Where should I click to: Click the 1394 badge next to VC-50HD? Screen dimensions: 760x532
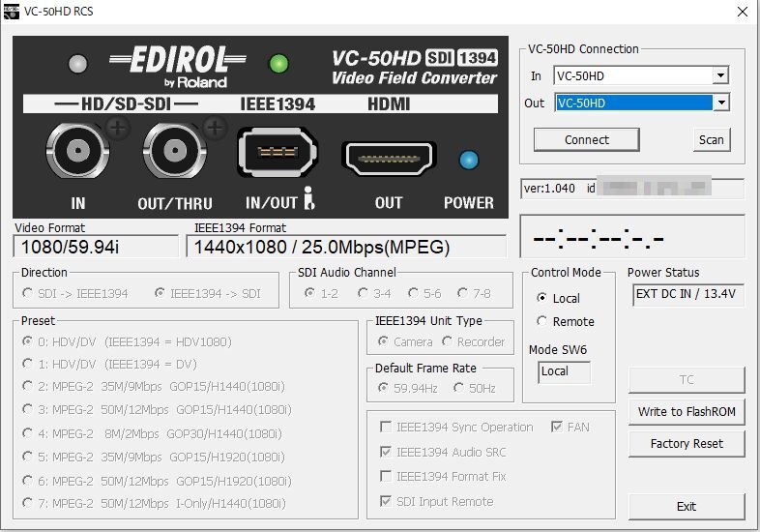[x=477, y=58]
